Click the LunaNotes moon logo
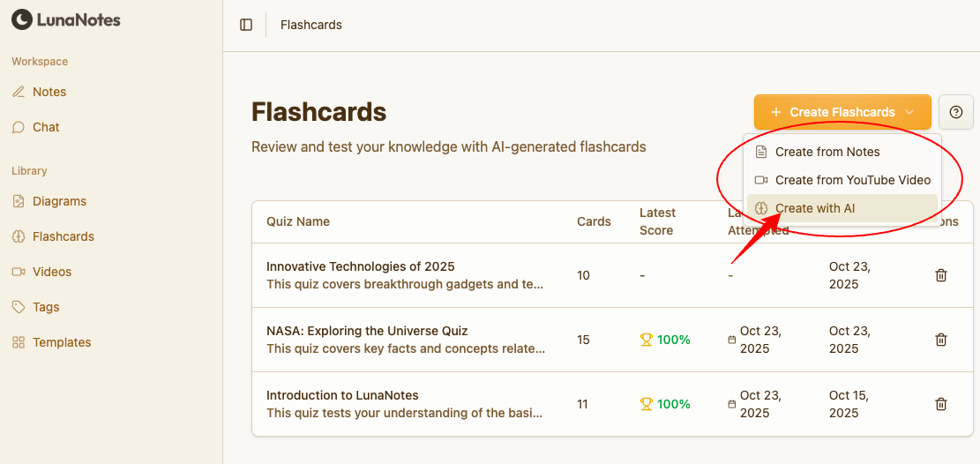 tap(21, 20)
